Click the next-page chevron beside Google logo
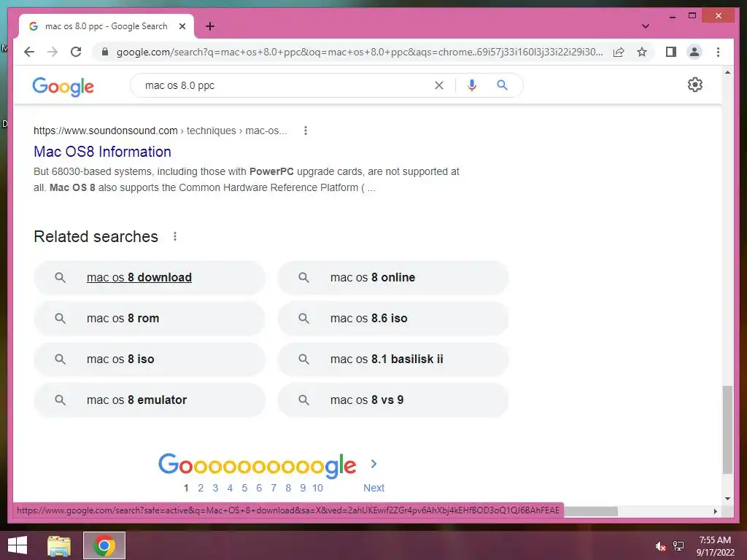 373,464
